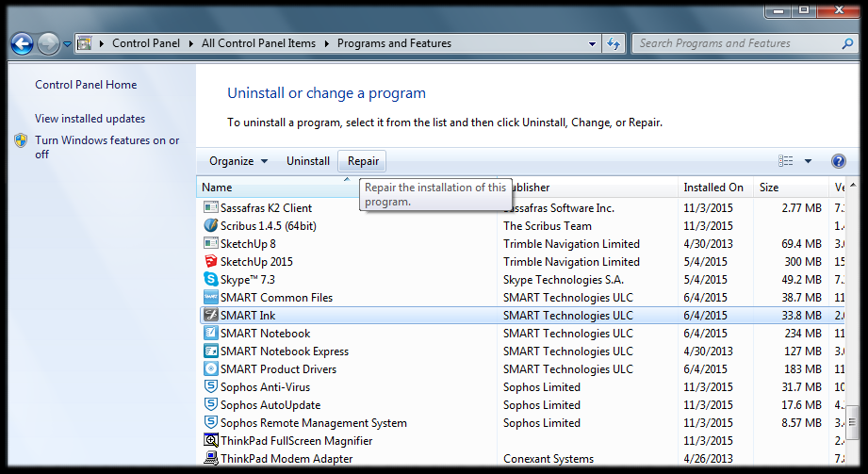Screen dimensions: 868x474
Task: Click in the Search Programs and Features box
Action: [735, 43]
